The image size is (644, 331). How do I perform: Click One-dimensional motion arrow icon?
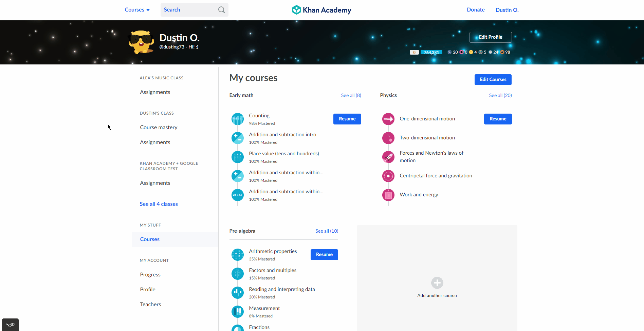[388, 119]
